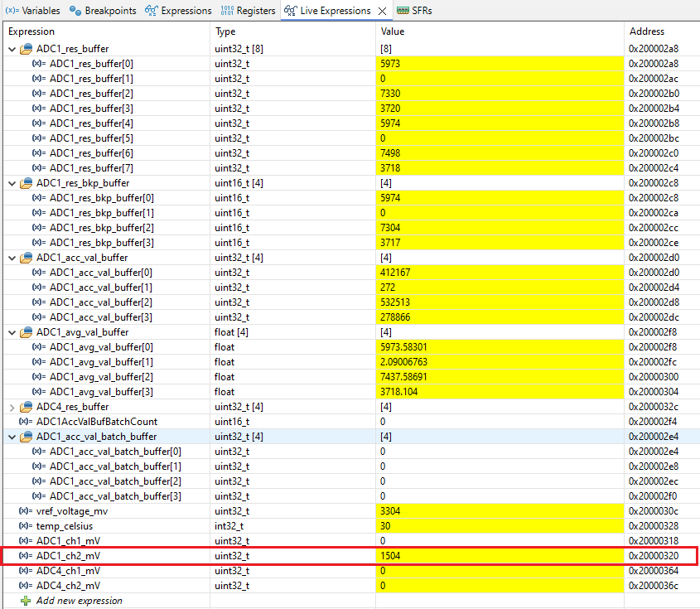Click the variable icon of ADC1AccValBufBatchCount
The image size is (700, 609).
pyautogui.click(x=26, y=422)
